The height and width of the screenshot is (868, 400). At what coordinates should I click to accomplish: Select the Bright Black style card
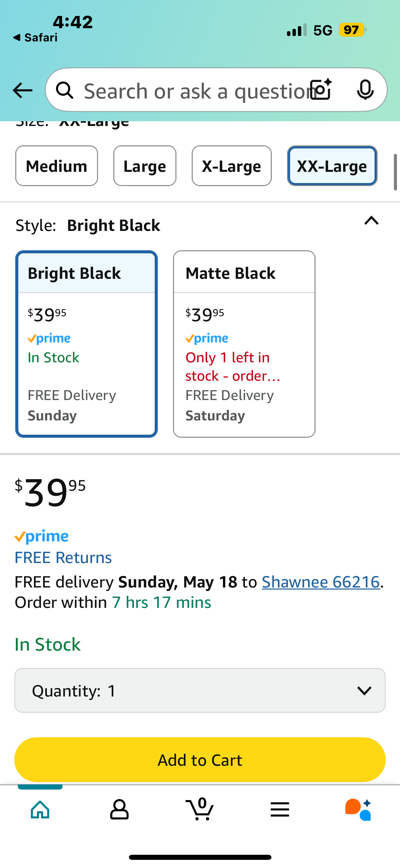pyautogui.click(x=87, y=344)
